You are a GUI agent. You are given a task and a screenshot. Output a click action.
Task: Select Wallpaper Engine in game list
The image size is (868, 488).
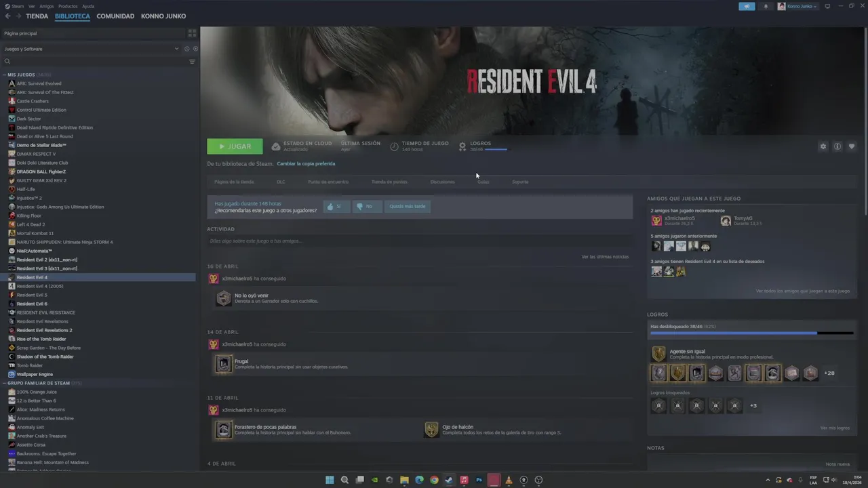(x=35, y=374)
